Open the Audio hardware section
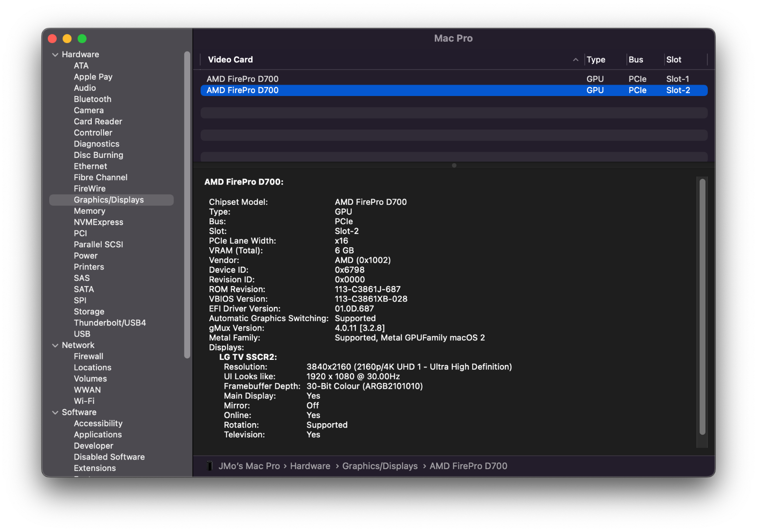The height and width of the screenshot is (532, 757). tap(85, 88)
